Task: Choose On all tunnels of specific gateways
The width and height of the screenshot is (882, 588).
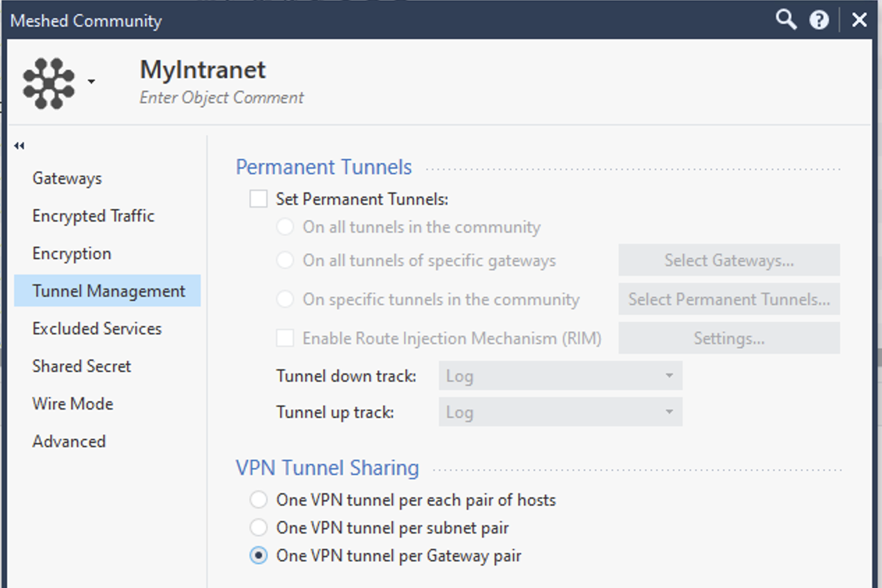Action: click(284, 261)
